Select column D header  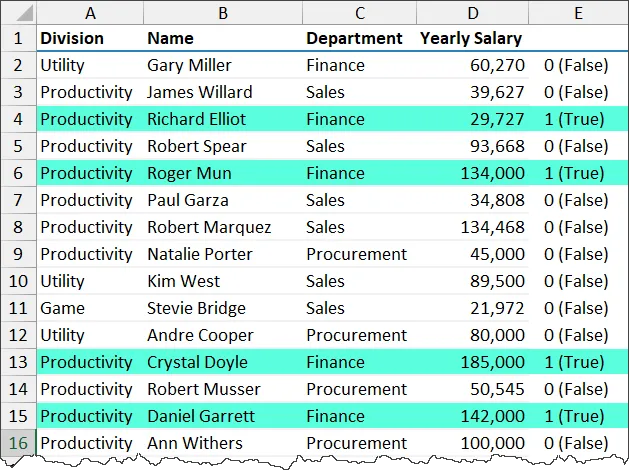[x=472, y=13]
